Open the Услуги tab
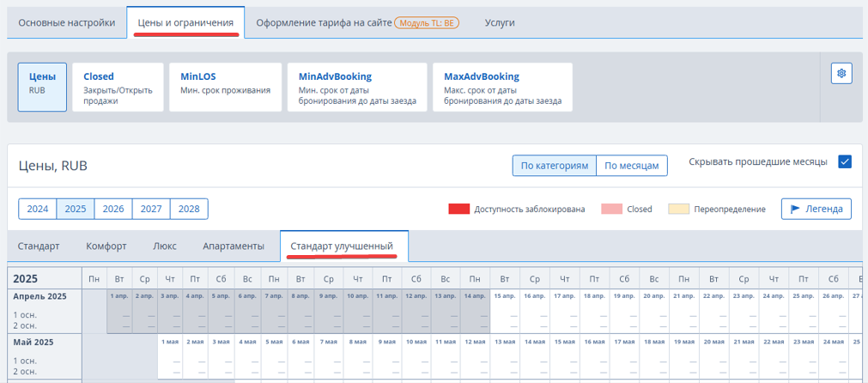868x383 pixels. (x=500, y=22)
